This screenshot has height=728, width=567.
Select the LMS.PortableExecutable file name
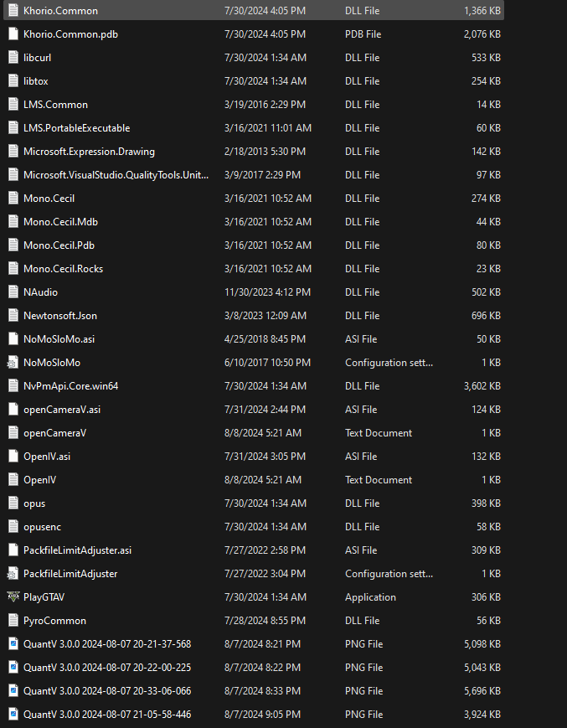click(76, 127)
